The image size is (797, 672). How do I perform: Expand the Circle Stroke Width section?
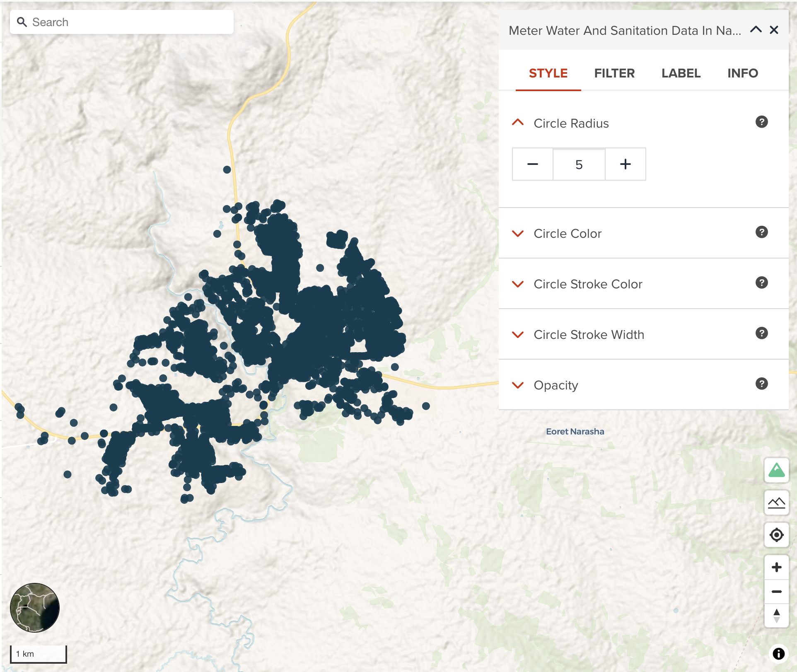click(518, 335)
